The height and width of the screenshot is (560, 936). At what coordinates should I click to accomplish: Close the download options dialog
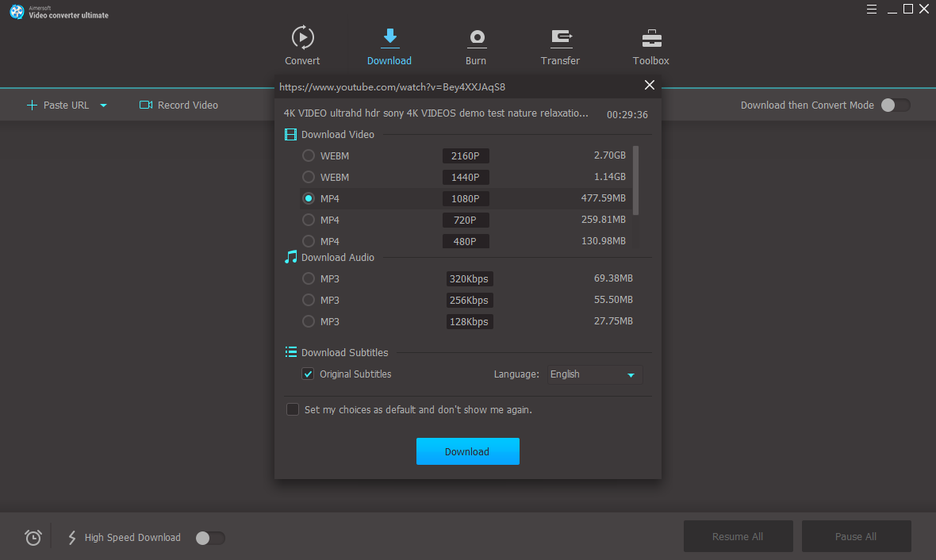tap(650, 85)
